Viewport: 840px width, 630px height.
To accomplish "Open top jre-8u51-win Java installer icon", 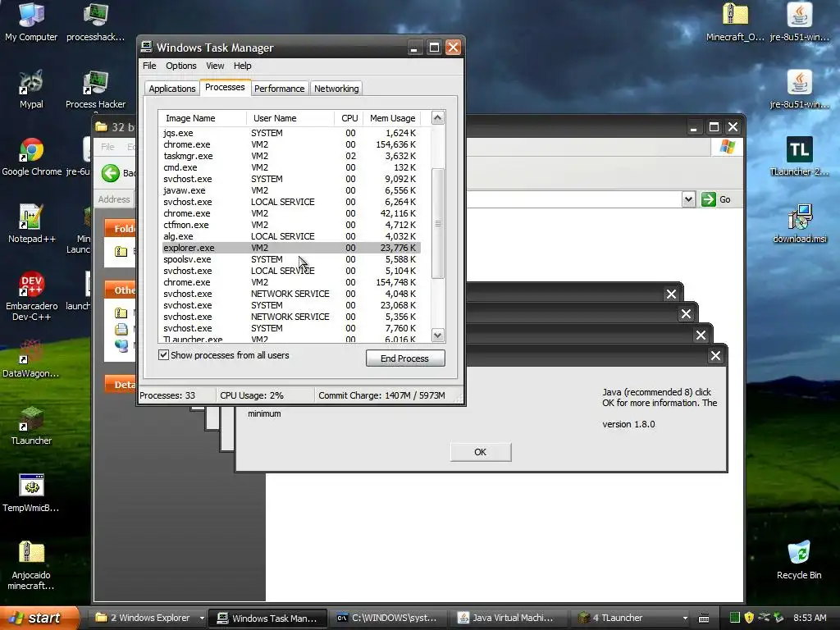I will (799, 21).
